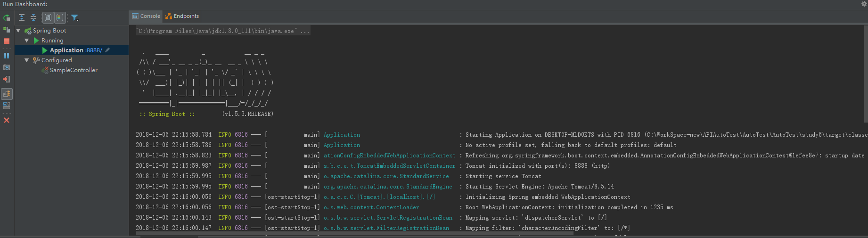Click the red X icon in the left toolbar

(7, 120)
